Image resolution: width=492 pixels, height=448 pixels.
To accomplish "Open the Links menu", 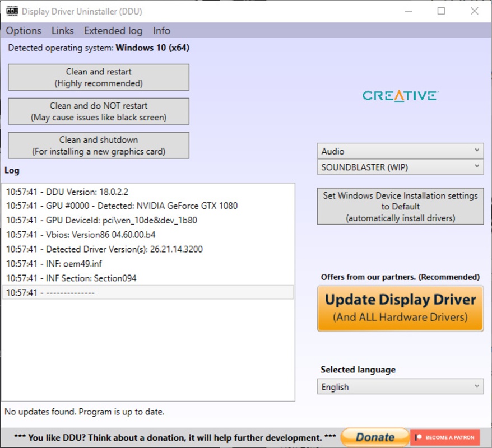I will point(63,31).
